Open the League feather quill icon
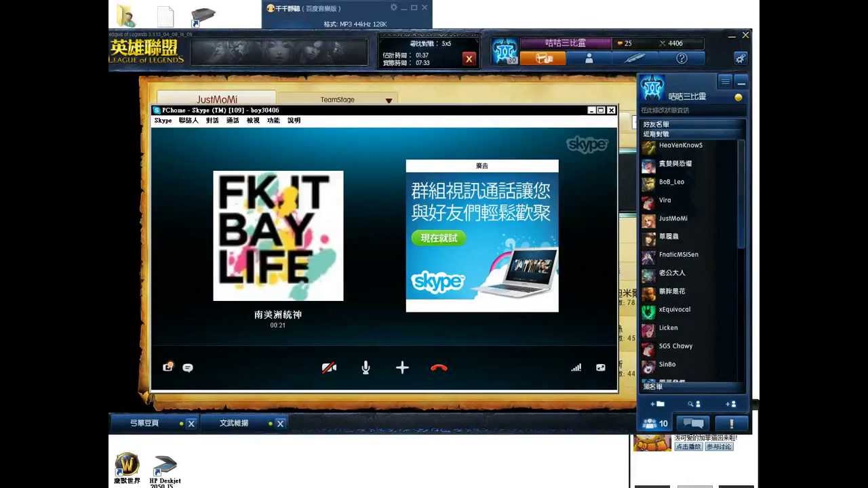This screenshot has height=488, width=868. coord(635,58)
